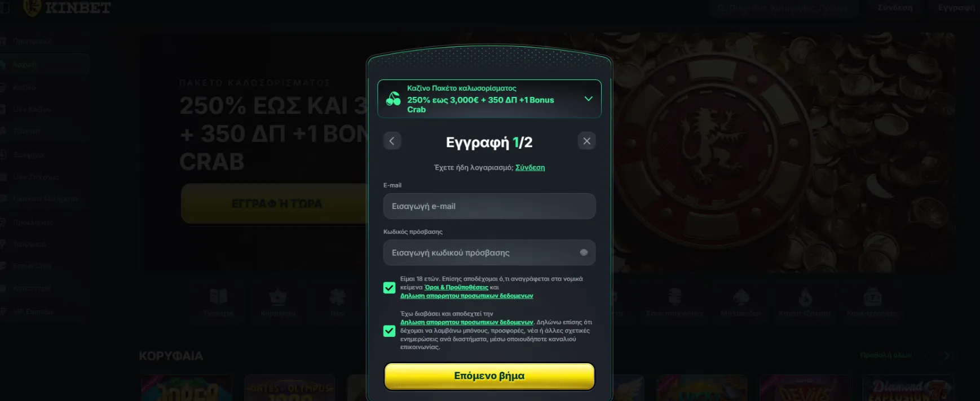Follow the Σύνδεση link under Εγγραφή heading
The width and height of the screenshot is (980, 401).
coord(530,167)
